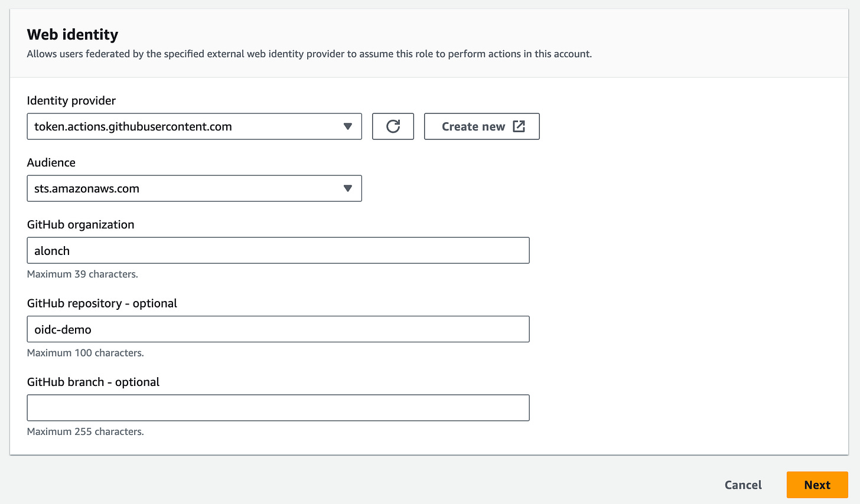This screenshot has width=860, height=504.
Task: Click the "GitHub branch - optional" label
Action: (x=93, y=382)
